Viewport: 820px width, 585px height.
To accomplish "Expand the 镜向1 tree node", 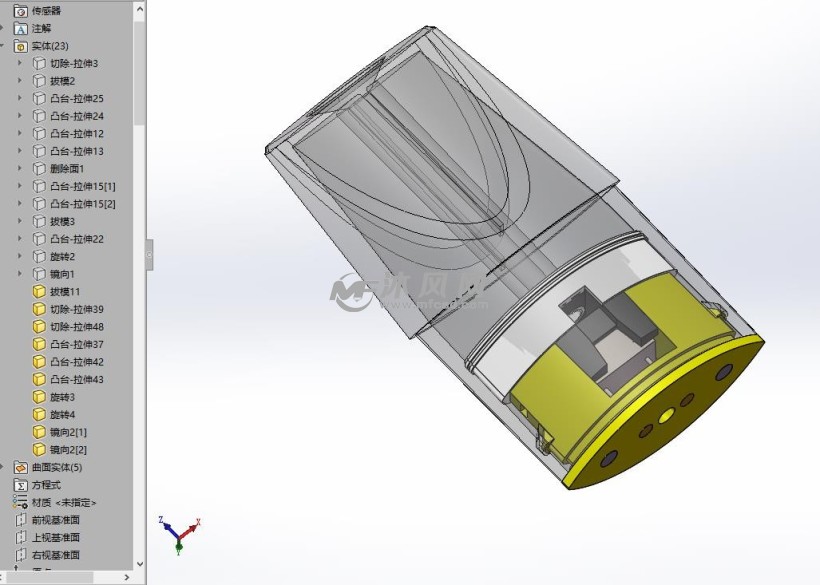I will tap(20, 274).
